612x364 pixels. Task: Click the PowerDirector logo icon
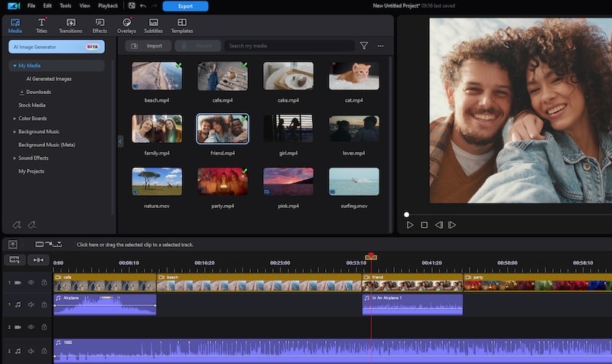(14, 6)
